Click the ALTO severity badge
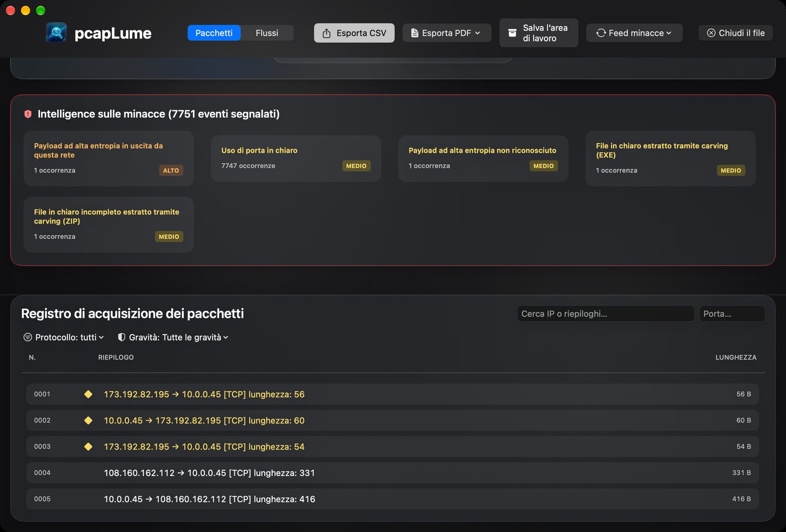The height and width of the screenshot is (532, 786). [171, 170]
